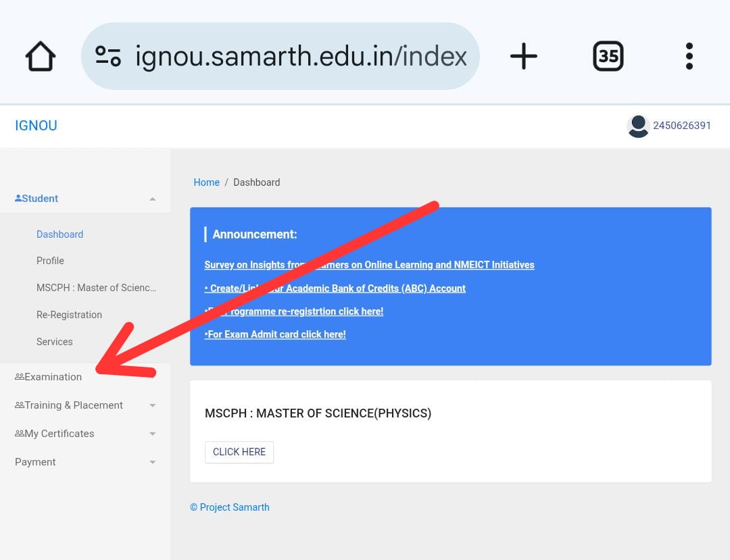Open Dashboard in the sidebar
This screenshot has width=730, height=560.
(59, 234)
